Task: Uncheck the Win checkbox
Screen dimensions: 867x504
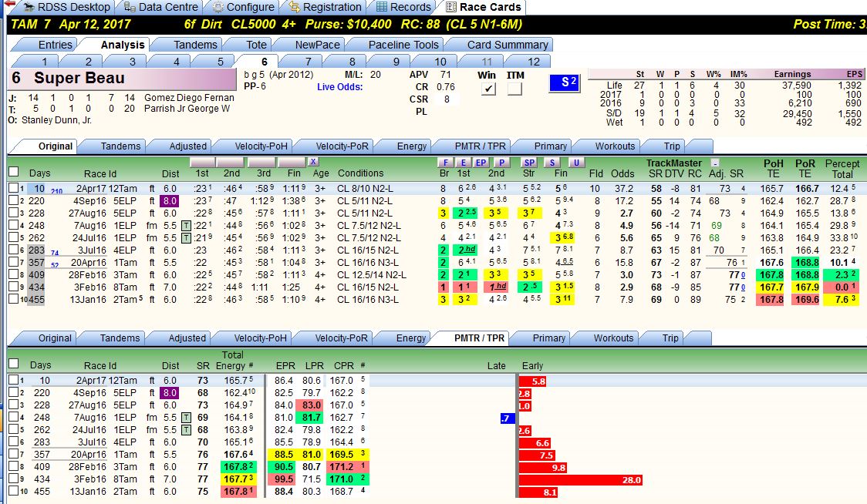Action: click(x=488, y=89)
